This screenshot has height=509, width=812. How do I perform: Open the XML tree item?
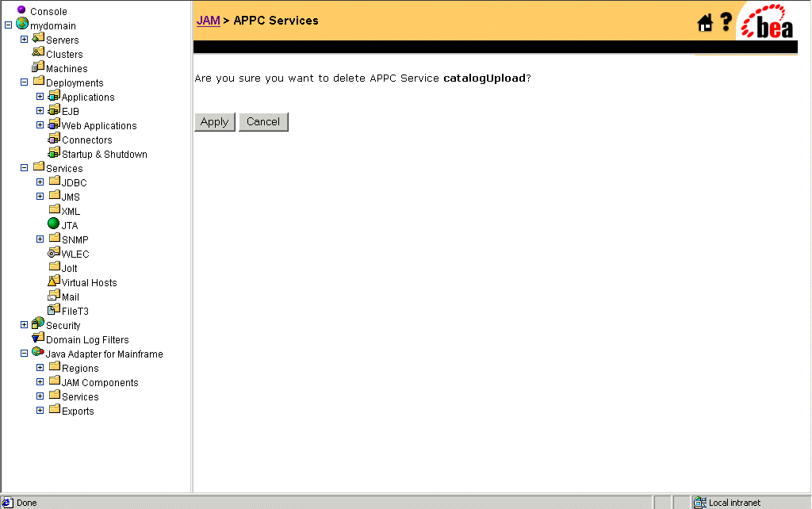71,211
